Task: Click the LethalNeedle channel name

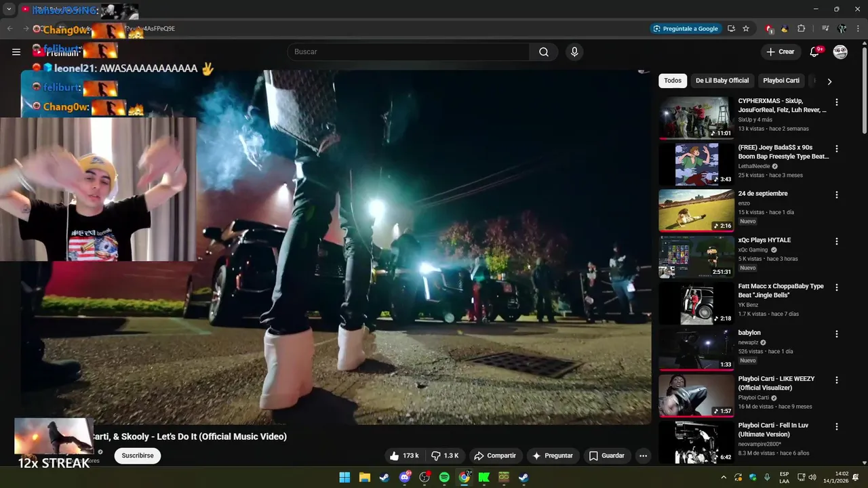Action: pyautogui.click(x=754, y=166)
